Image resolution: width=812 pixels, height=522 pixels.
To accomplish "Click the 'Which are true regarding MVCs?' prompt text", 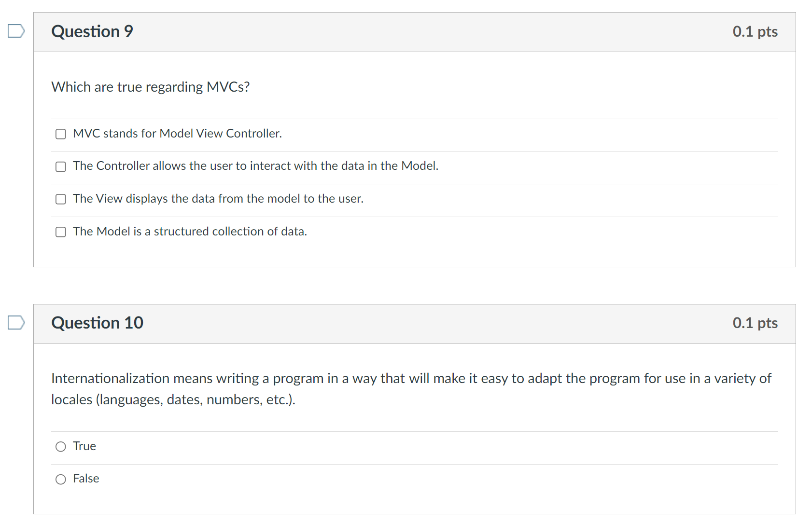I will 151,87.
